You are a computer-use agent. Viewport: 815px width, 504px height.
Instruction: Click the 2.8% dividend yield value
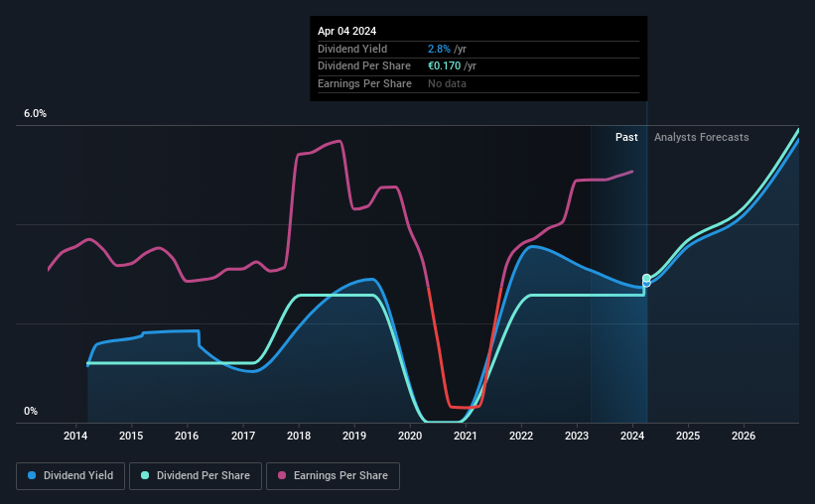[439, 49]
